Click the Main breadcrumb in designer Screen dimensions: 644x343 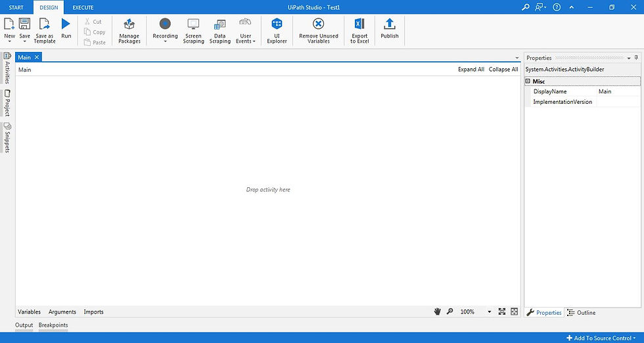[25, 70]
